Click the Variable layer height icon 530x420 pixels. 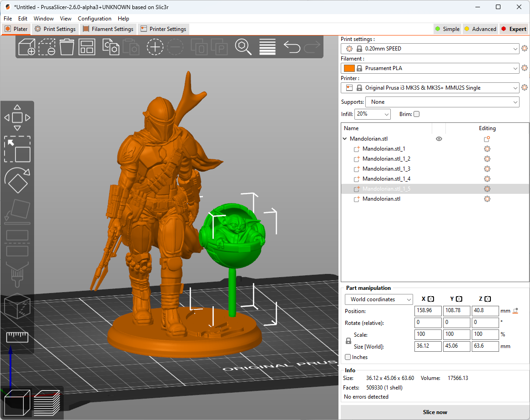pos(268,47)
